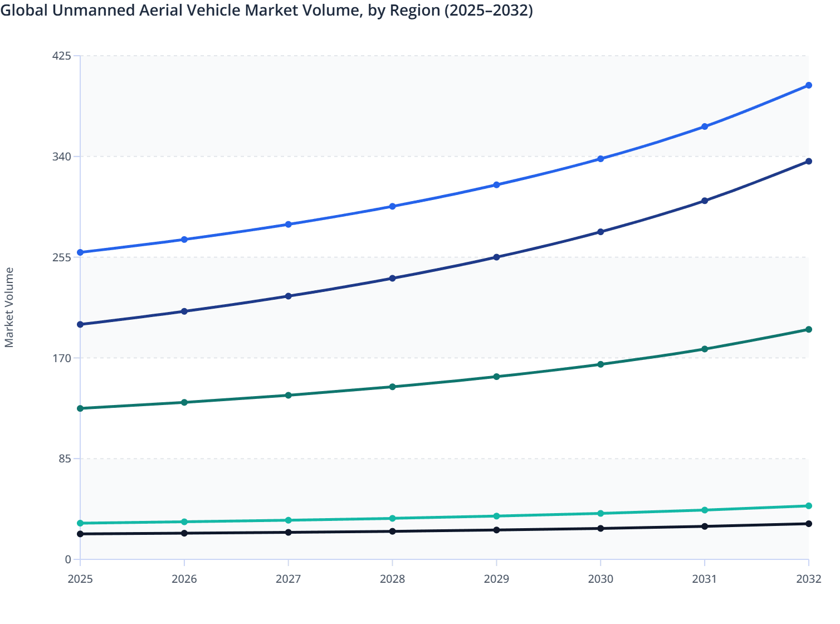Screen dimensions: 840x624
Task: Click the 2025 marker on the dark navy line
Action: coord(80,324)
